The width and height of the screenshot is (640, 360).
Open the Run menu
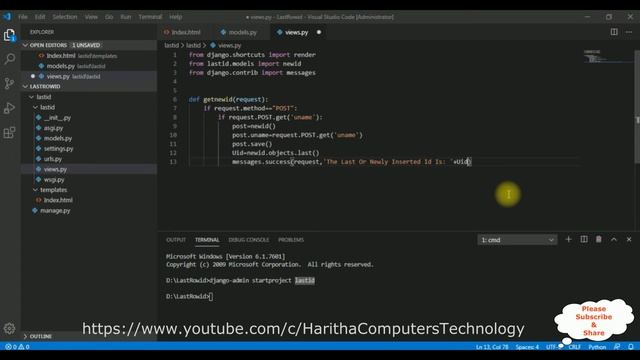126,17
